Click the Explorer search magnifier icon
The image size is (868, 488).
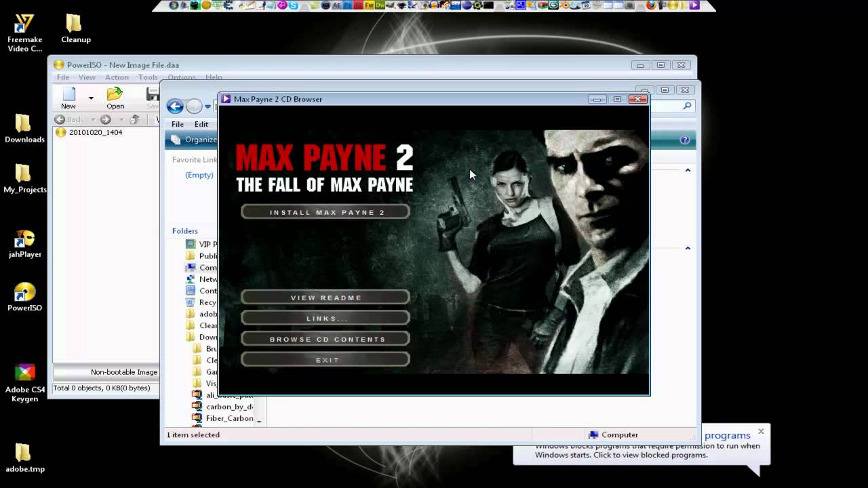pyautogui.click(x=687, y=106)
